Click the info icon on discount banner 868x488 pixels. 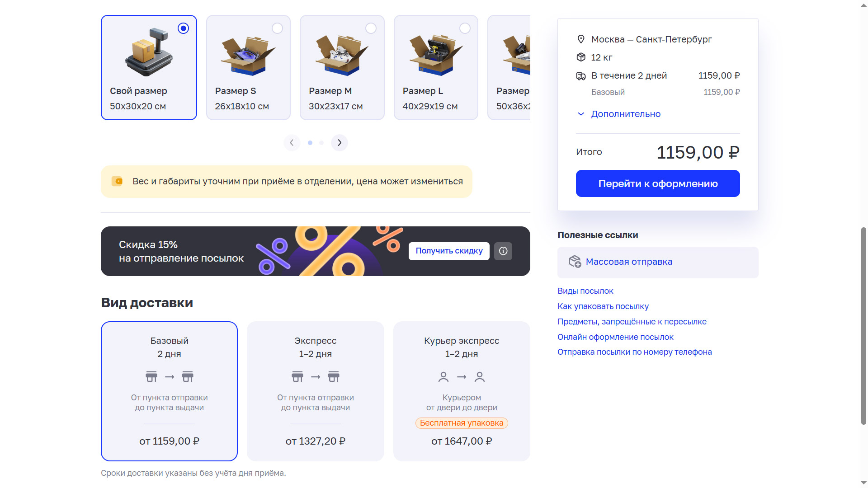[503, 251]
